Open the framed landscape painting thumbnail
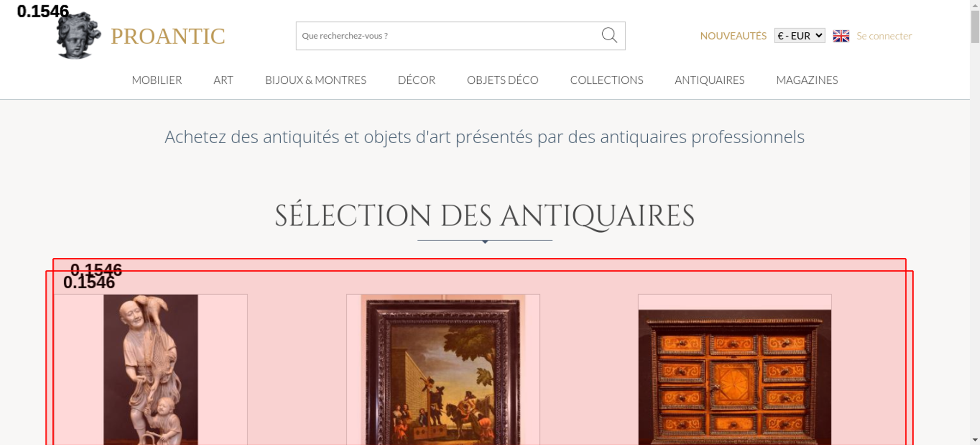The image size is (980, 445). (443, 370)
